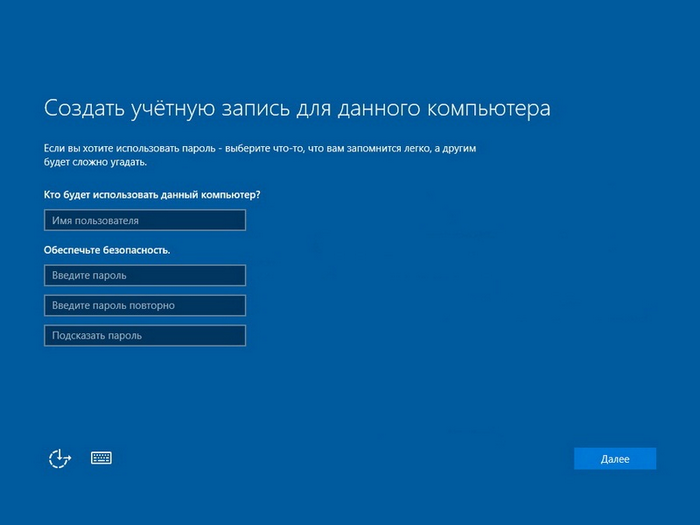Proceed to the next setup step with Далее
700x525 pixels.
pos(615,459)
